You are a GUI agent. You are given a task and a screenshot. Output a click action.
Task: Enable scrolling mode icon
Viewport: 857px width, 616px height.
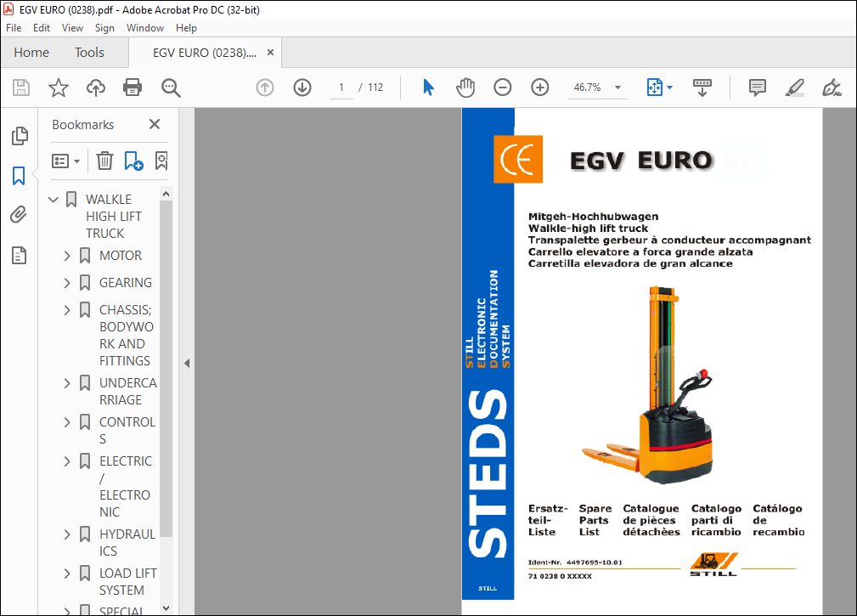pos(702,88)
